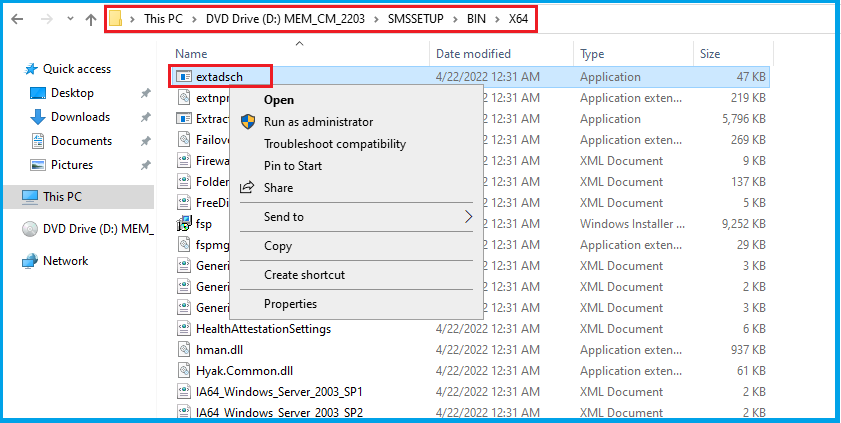Expand the Send to submenu arrow

coord(468,217)
